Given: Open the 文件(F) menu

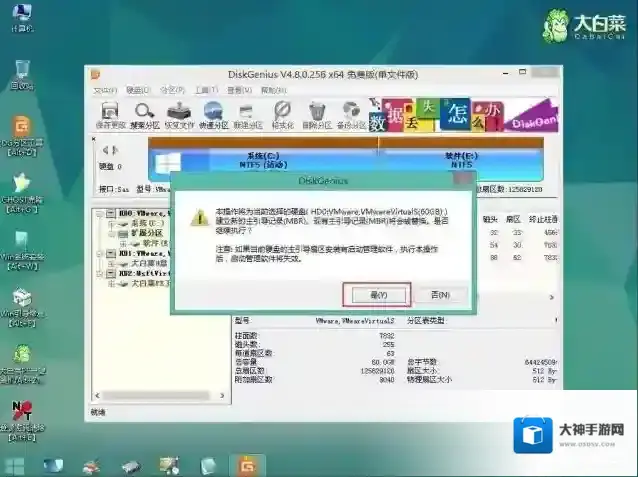Looking at the screenshot, I should 105,91.
